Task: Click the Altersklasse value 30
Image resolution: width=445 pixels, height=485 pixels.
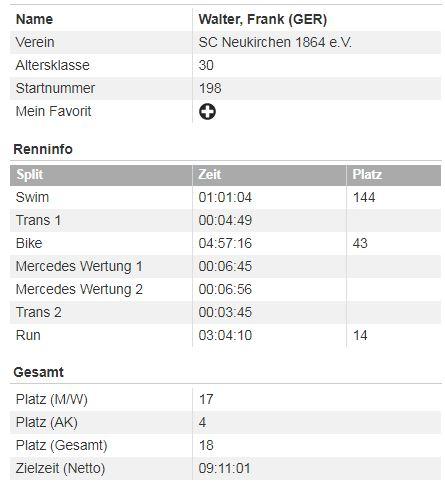Action: [x=206, y=65]
